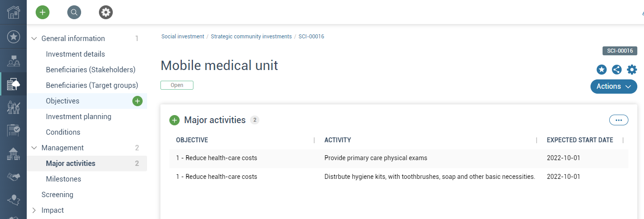Click the share icon beside the title
The width and height of the screenshot is (644, 219).
[617, 70]
